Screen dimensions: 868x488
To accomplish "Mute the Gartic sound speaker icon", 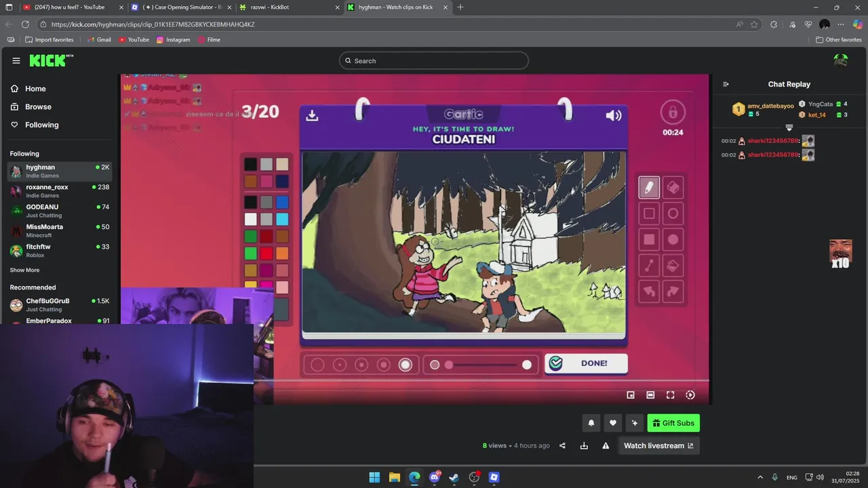I will [x=613, y=115].
